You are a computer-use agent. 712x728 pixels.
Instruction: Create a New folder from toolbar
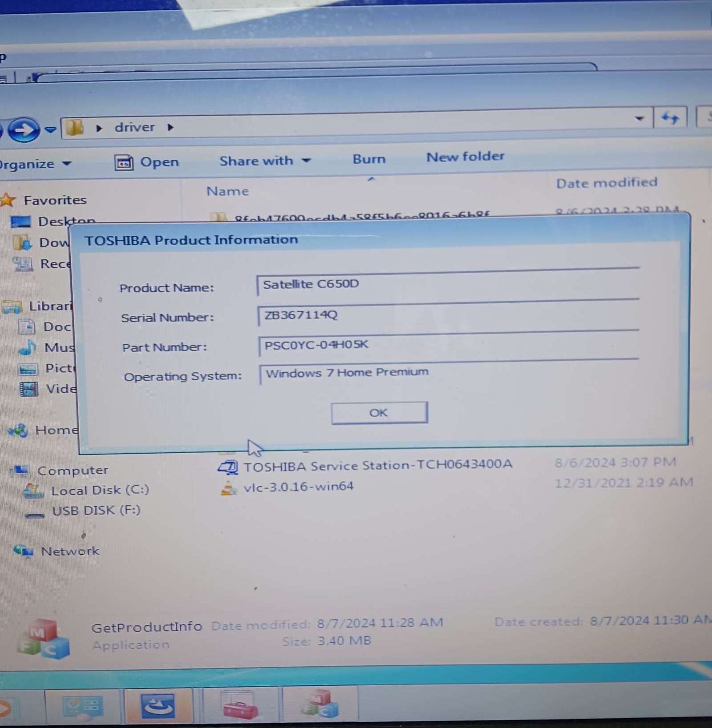(465, 157)
